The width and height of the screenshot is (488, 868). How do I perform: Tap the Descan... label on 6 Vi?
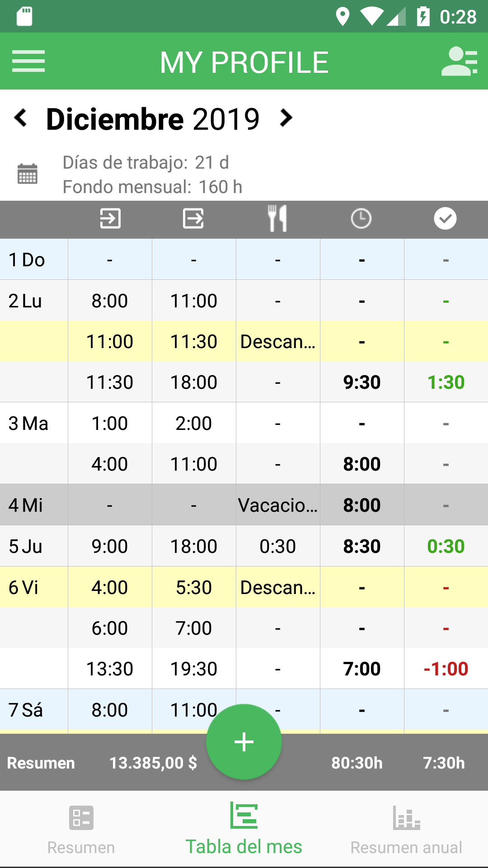click(278, 587)
